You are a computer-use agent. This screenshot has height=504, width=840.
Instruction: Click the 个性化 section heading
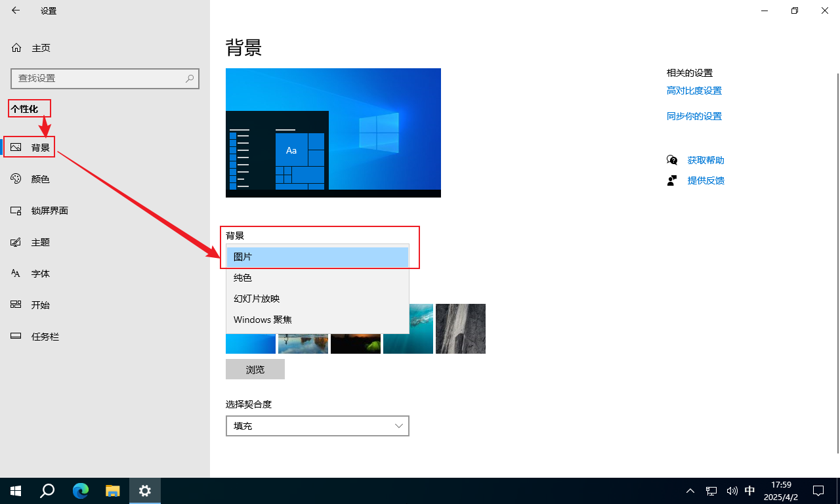[x=24, y=109]
